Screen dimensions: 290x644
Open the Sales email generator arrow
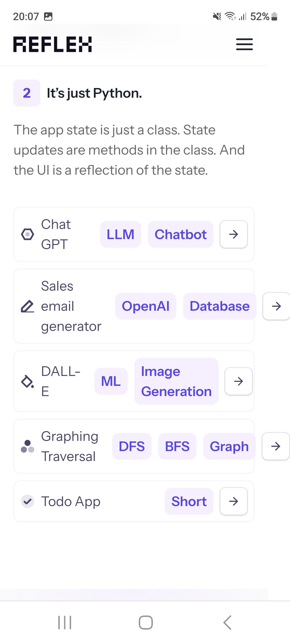click(x=276, y=306)
